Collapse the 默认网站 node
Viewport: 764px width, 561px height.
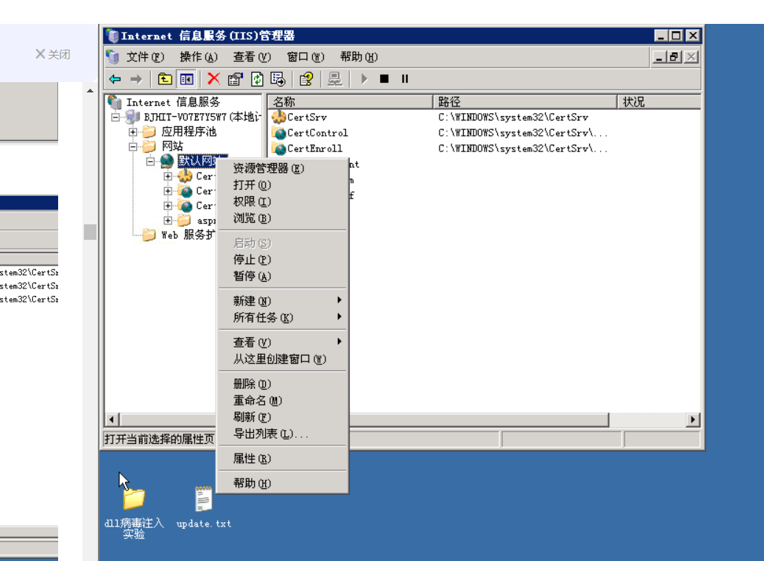[150, 161]
